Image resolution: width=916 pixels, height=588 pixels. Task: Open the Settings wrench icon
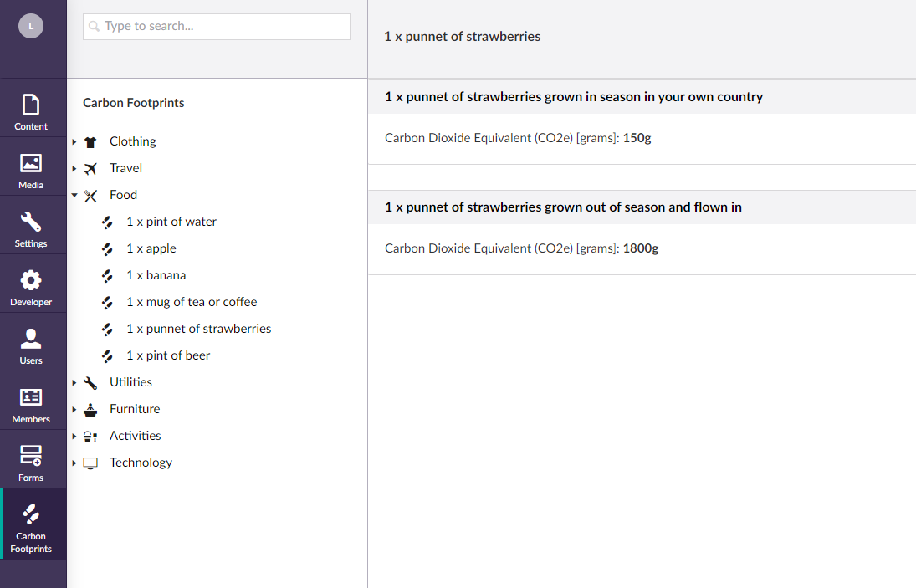(31, 222)
